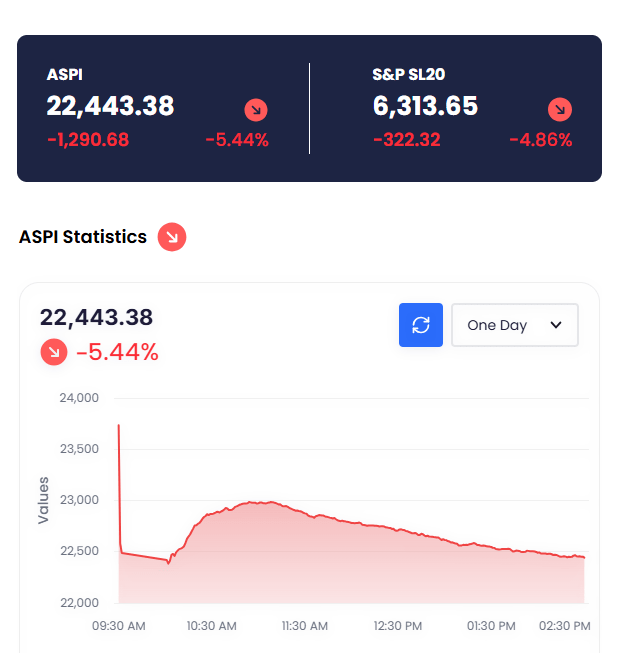Click the refresh chart button
The height and width of the screenshot is (653, 617).
421,325
